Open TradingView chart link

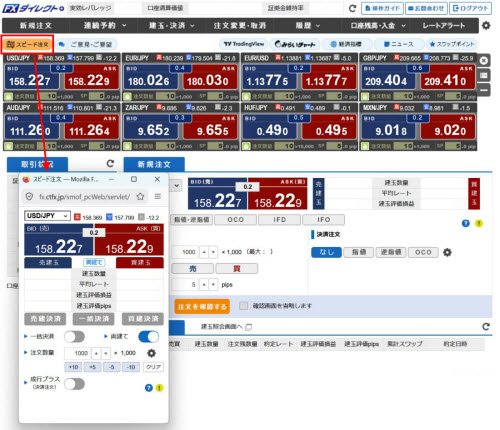244,44
